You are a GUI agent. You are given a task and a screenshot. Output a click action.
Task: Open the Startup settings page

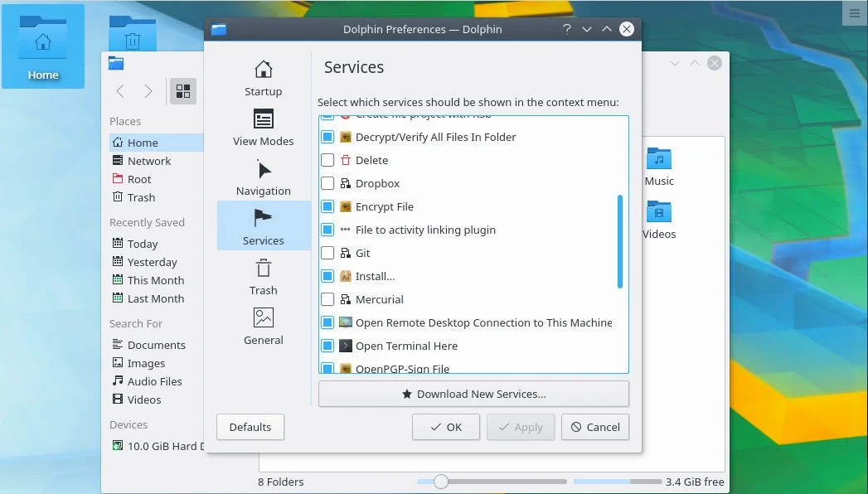pos(263,78)
